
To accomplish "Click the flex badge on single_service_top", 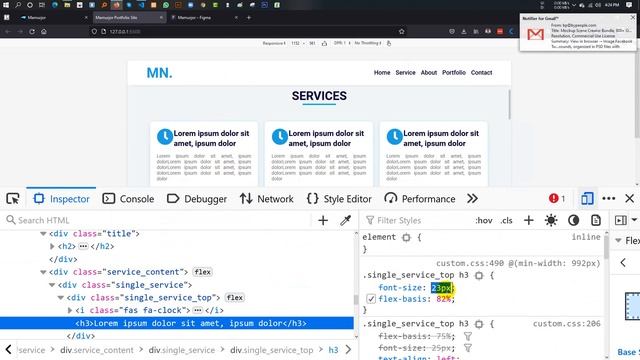I will point(235,298).
